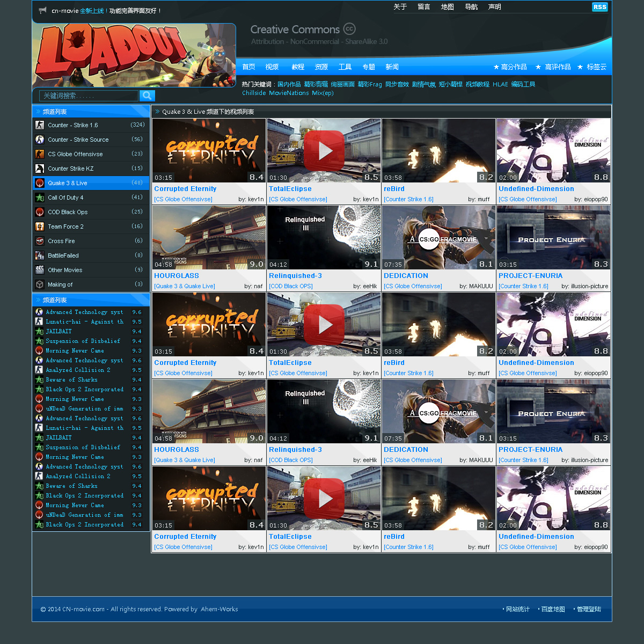Click the Team Force 2 channel icon
Image resolution: width=644 pixels, height=644 pixels.
coord(40,226)
